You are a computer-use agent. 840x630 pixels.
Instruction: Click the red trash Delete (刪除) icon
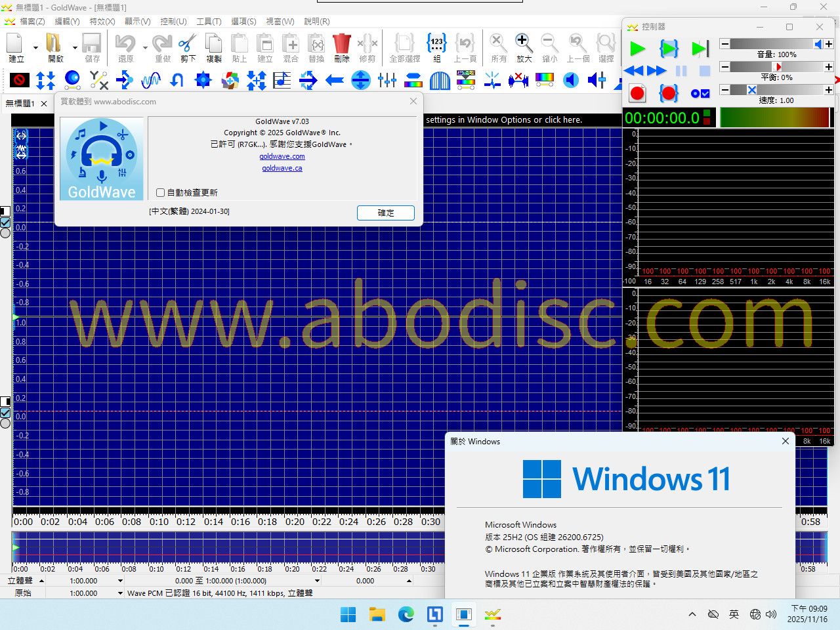[341, 45]
